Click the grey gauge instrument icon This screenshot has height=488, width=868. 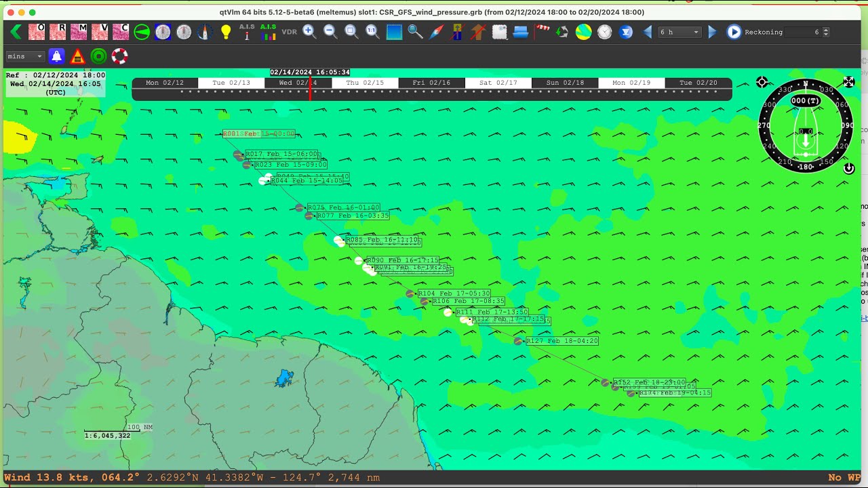click(x=184, y=32)
